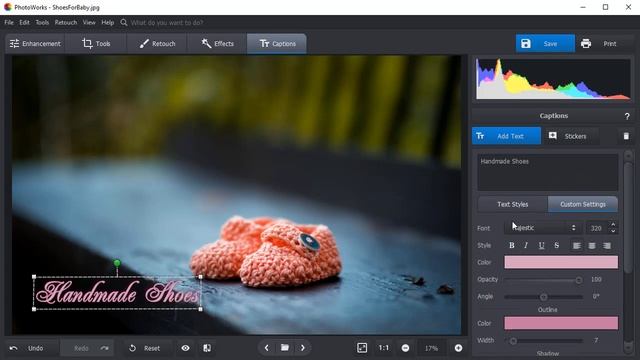
Task: Click the printer icon
Action: 586,44
